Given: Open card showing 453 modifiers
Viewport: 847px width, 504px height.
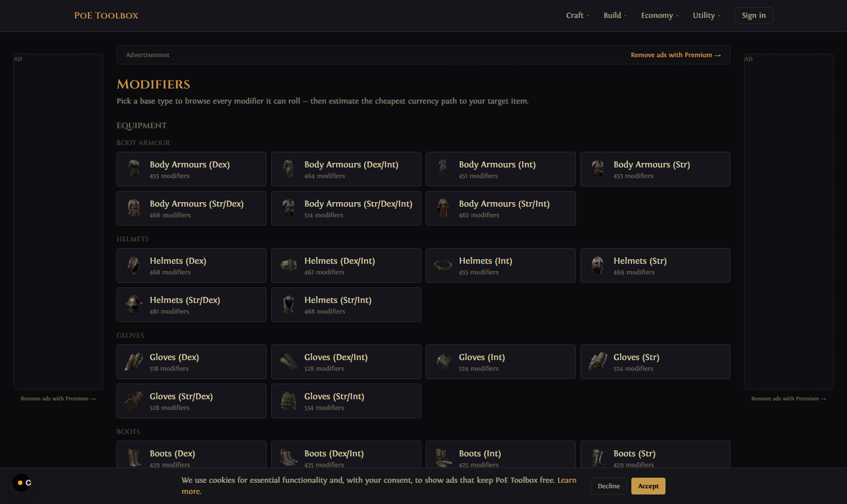Looking at the screenshot, I should [x=655, y=169].
